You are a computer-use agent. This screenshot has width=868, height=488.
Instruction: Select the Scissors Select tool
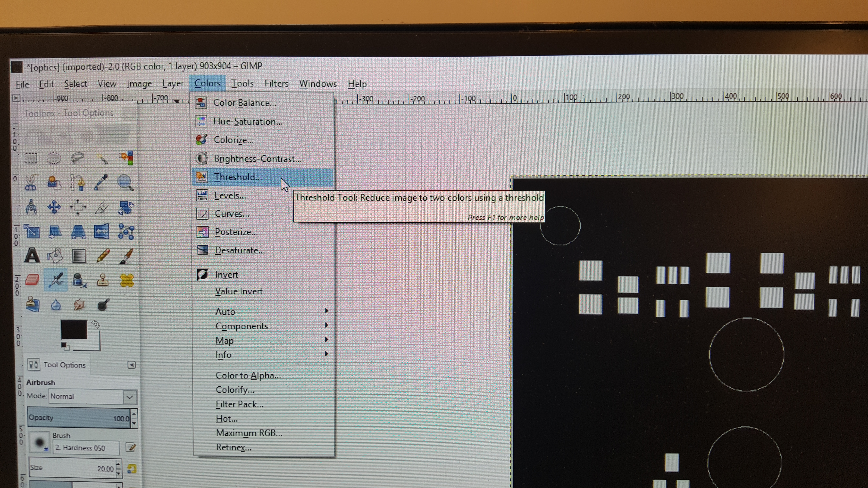pyautogui.click(x=31, y=183)
